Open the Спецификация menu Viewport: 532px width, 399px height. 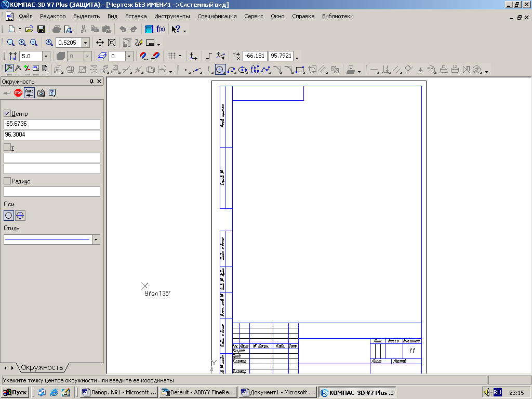pos(217,16)
